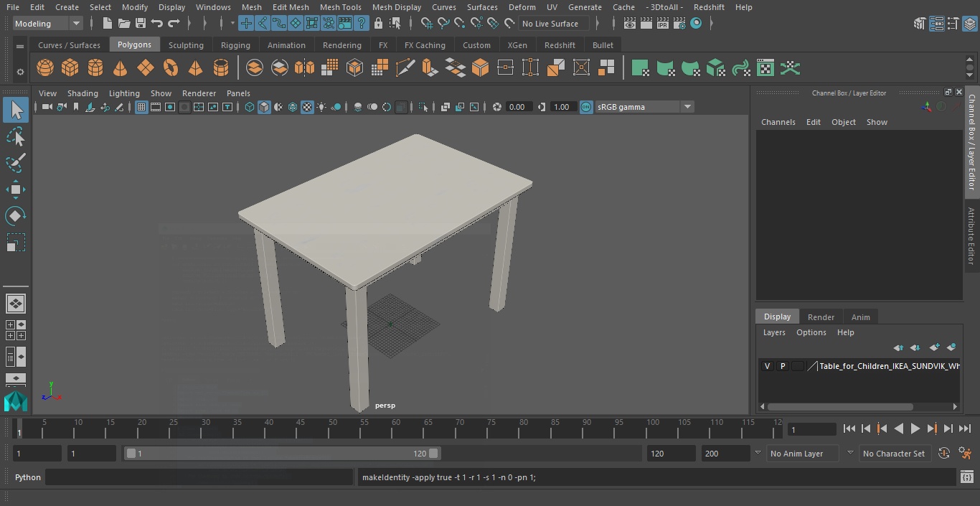Expand the shelf tab options menu

(20, 46)
